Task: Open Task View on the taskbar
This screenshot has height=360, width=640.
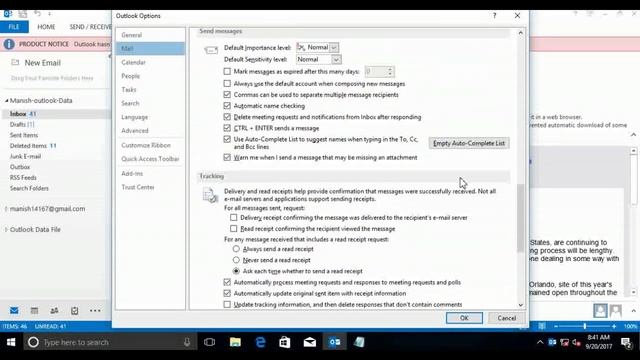Action: (209, 342)
